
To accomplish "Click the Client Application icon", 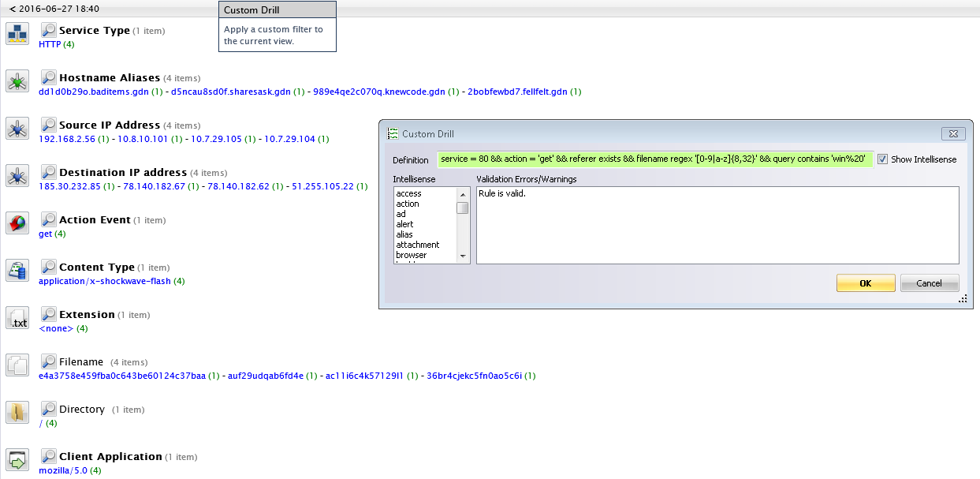I will (17, 460).
